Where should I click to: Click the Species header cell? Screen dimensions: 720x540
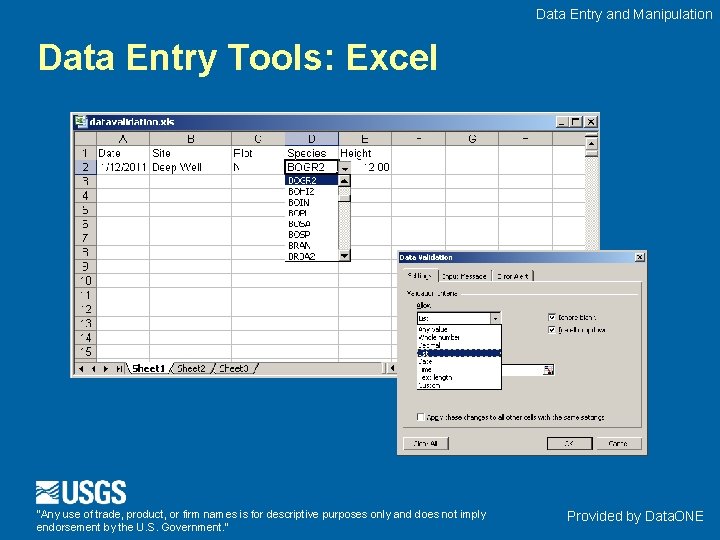312,153
